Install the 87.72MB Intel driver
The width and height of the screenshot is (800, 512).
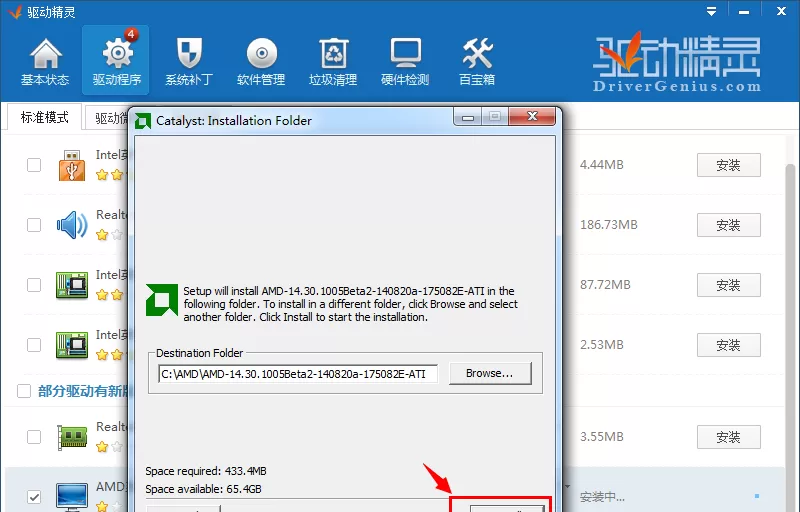tap(729, 285)
